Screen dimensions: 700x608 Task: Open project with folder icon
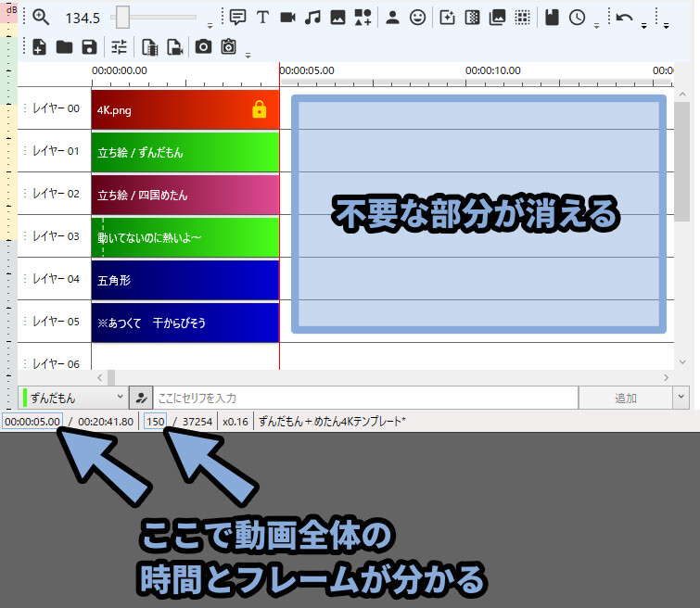pyautogui.click(x=64, y=47)
